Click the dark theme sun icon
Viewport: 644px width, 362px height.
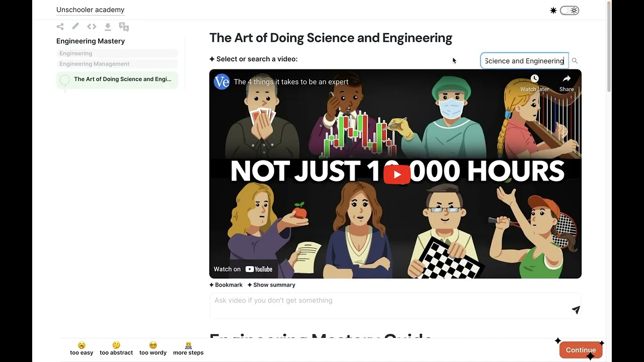(553, 11)
